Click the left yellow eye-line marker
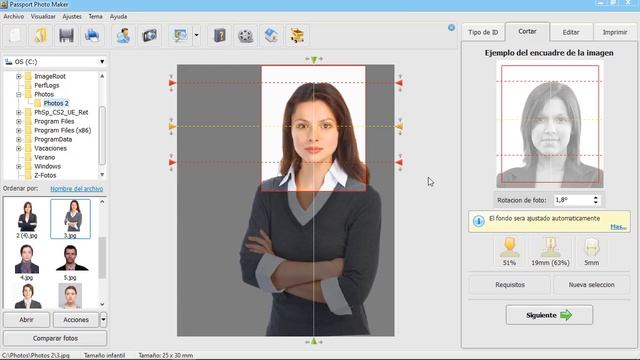The image size is (640, 360). point(172,126)
